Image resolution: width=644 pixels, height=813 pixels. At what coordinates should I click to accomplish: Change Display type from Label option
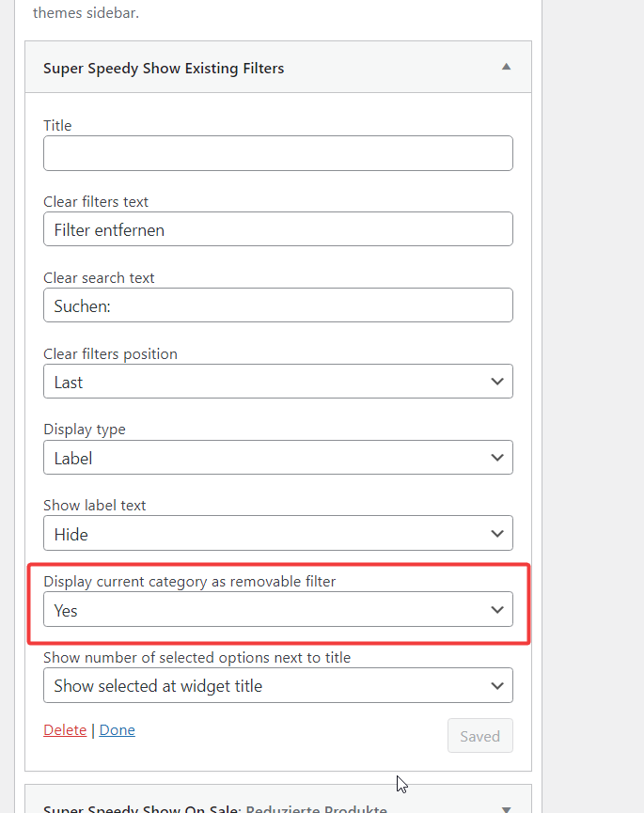(x=277, y=457)
